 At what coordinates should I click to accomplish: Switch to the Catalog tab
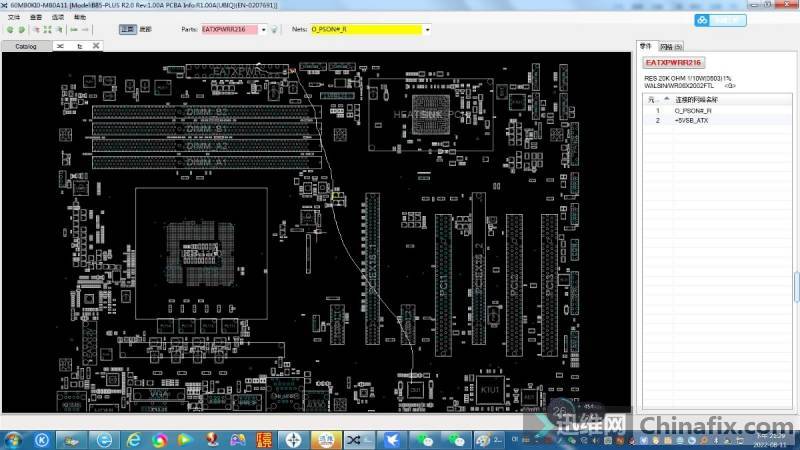[x=26, y=46]
